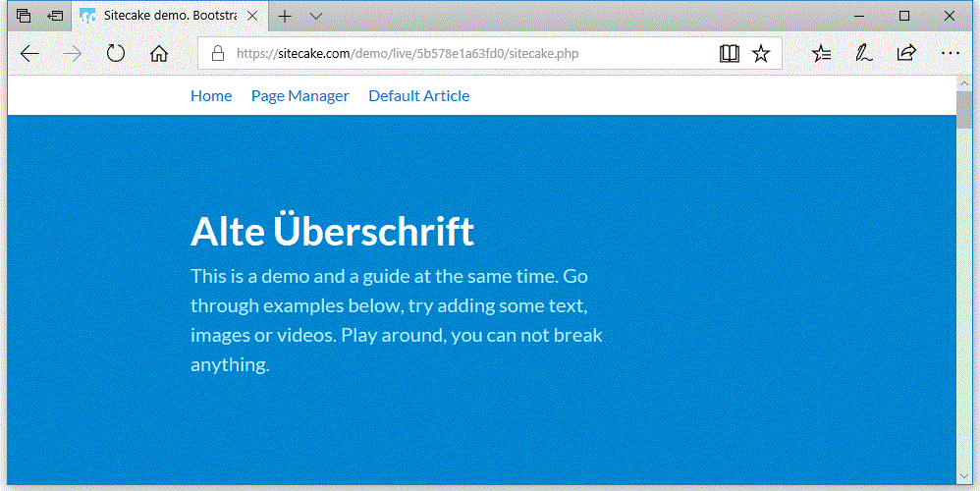Screen dimensions: 980x491
Task: Open tabs you've set aside icon
Action: pyautogui.click(x=24, y=16)
